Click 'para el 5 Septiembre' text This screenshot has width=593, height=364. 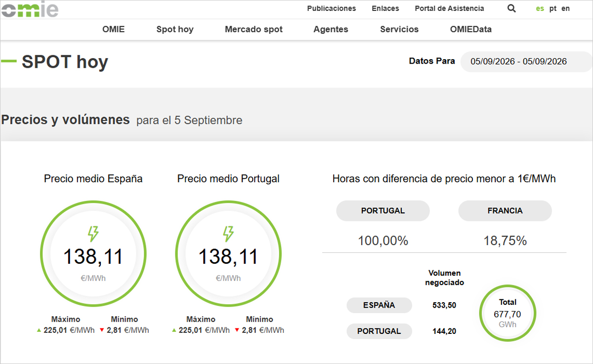(x=189, y=121)
